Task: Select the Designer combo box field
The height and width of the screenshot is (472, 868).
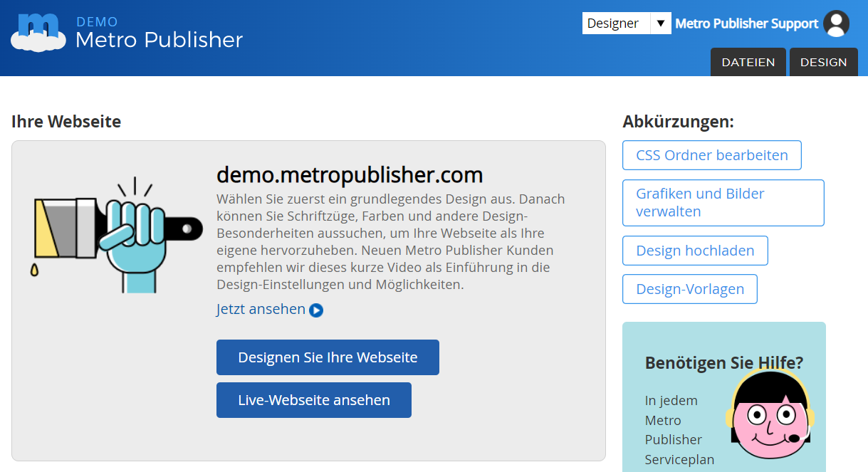Action: (x=627, y=23)
